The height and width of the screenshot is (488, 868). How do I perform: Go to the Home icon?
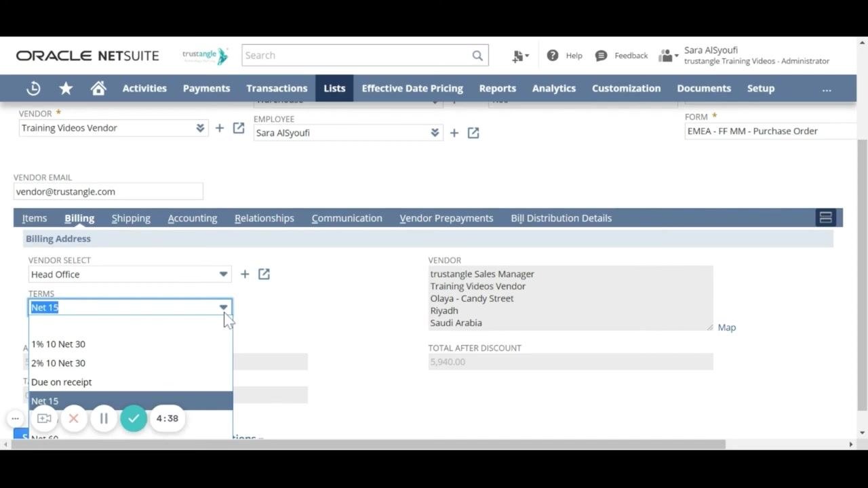[98, 88]
